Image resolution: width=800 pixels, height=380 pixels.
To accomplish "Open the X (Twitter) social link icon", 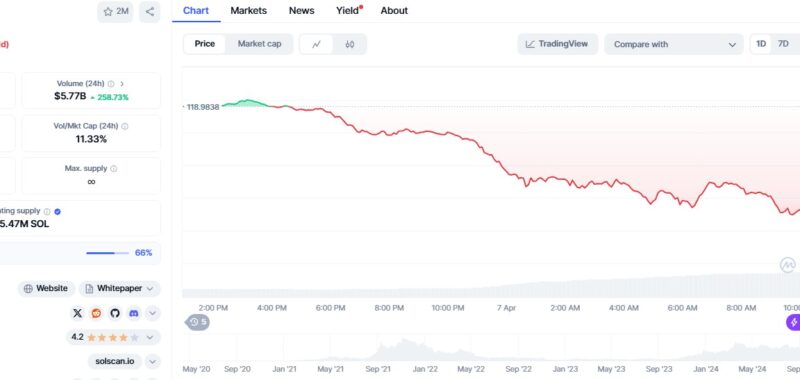I will [78, 313].
